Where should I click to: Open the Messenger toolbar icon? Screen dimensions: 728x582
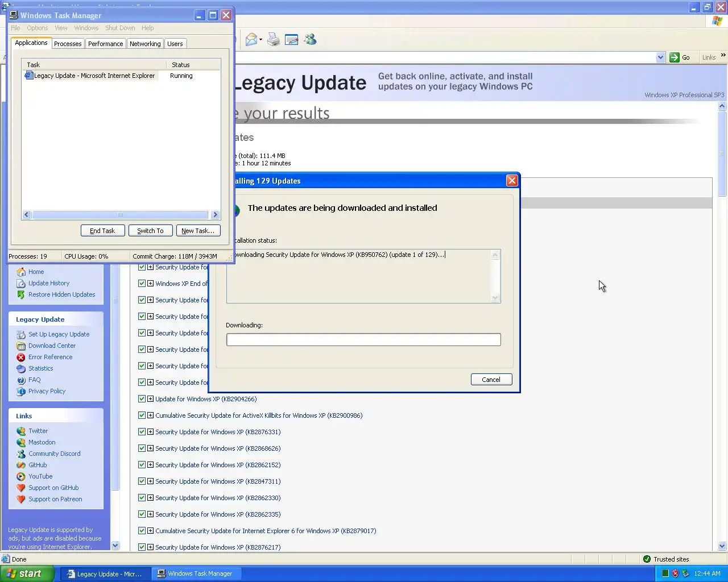[x=310, y=40]
